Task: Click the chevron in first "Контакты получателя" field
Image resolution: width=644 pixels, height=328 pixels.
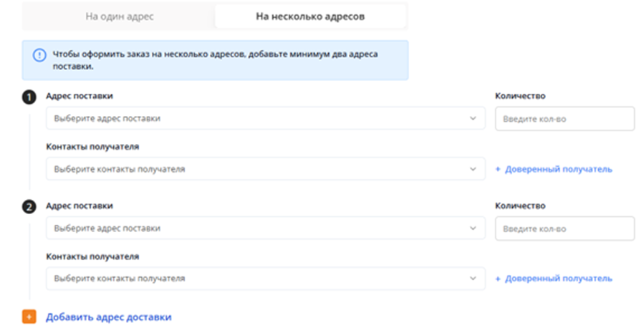Action: [473, 169]
